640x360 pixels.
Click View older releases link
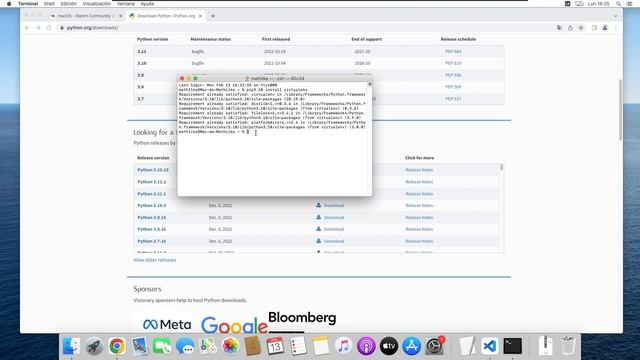155,260
